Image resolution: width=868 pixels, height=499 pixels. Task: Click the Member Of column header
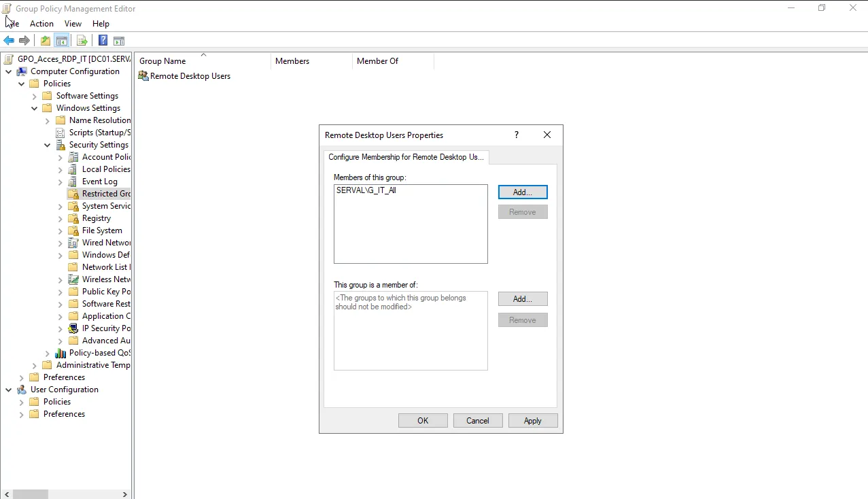393,61
